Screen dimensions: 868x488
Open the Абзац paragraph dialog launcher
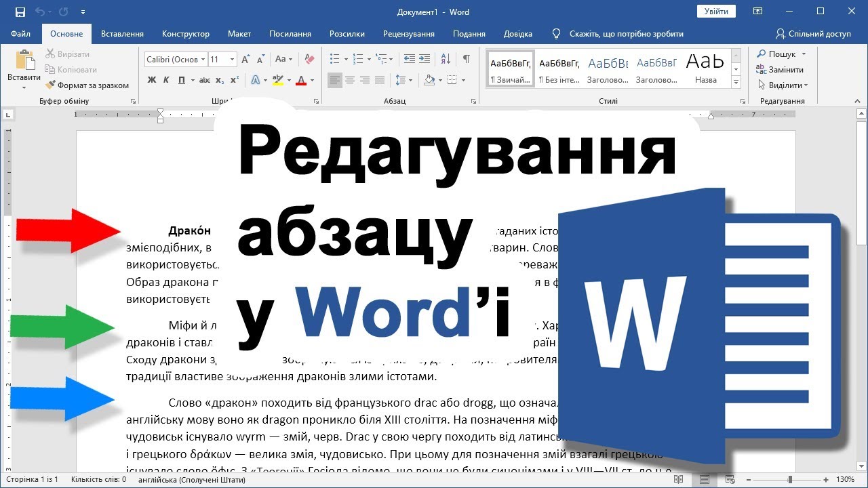coord(474,102)
